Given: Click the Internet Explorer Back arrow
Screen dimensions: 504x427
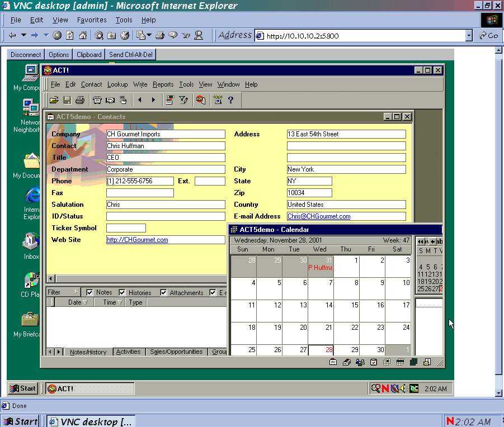Looking at the screenshot, I should click(x=12, y=35).
